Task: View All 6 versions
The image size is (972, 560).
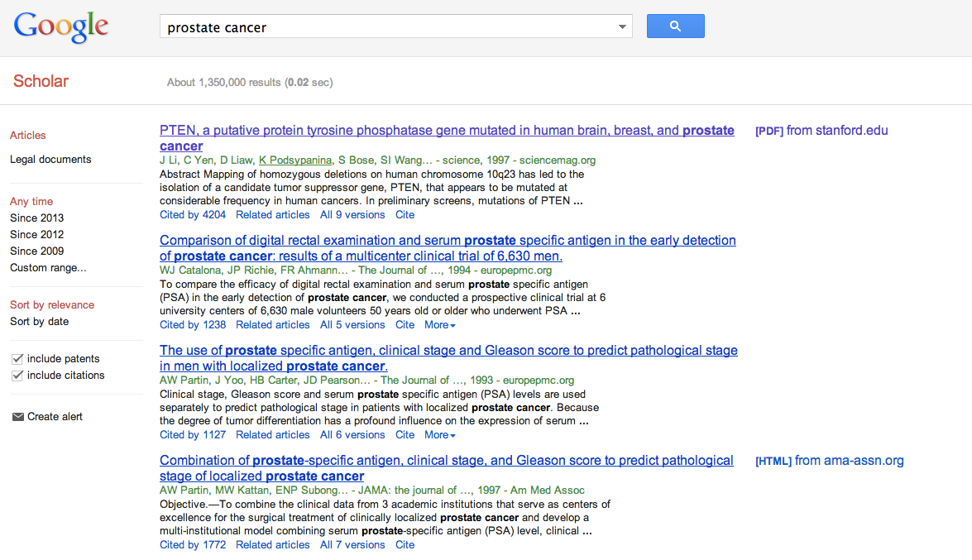Action: click(x=352, y=435)
